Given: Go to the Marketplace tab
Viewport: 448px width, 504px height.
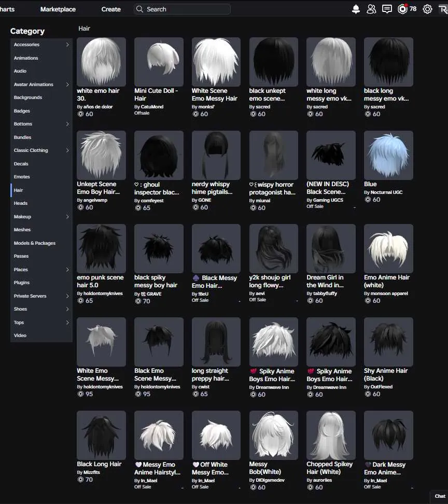Looking at the screenshot, I should tap(58, 9).
